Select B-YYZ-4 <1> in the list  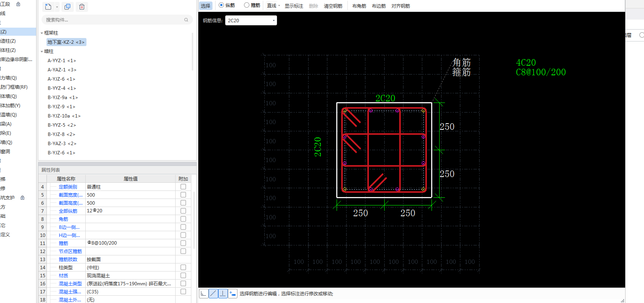62,88
